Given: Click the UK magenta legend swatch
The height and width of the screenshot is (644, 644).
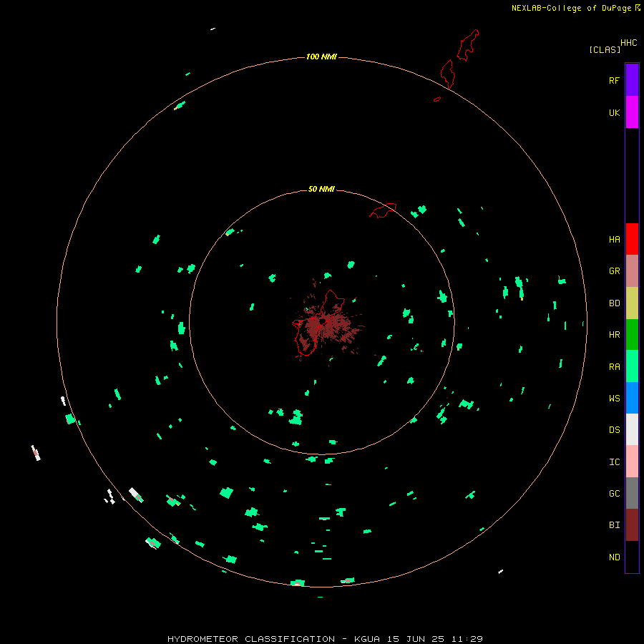Looking at the screenshot, I should 632,112.
